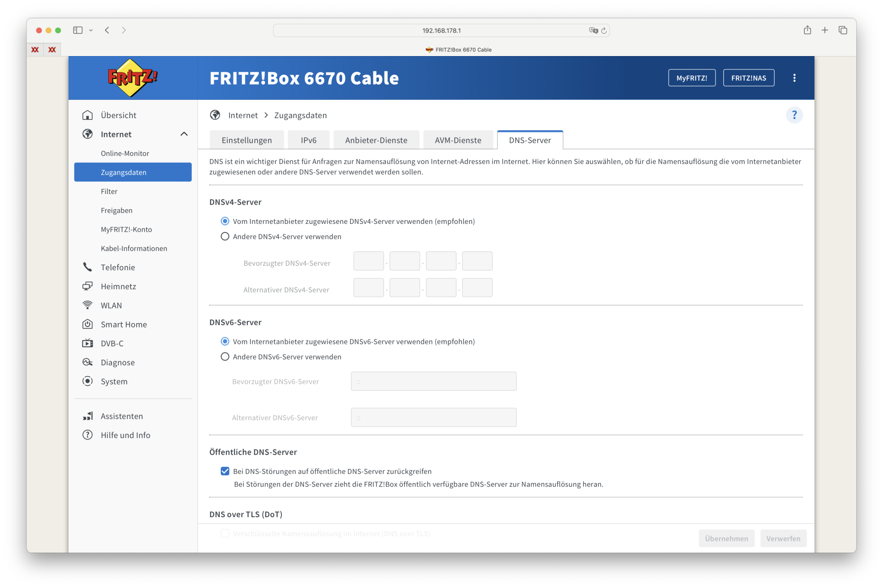The image size is (883, 588).
Task: Select provider-assigned DNSv4 servers option
Action: (225, 221)
